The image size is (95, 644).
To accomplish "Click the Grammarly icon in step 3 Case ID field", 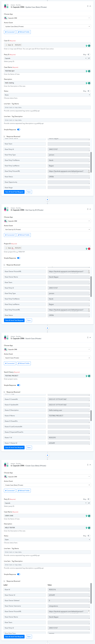I will [x=89, y=46].
